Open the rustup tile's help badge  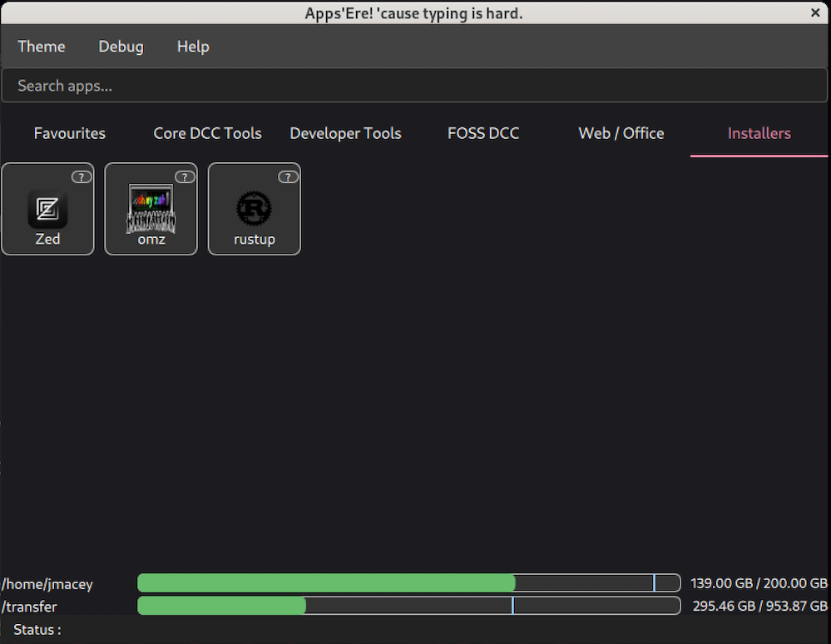coord(288,176)
